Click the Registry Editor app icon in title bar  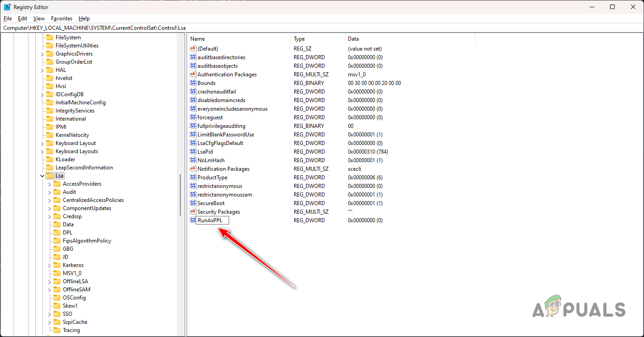click(x=7, y=7)
